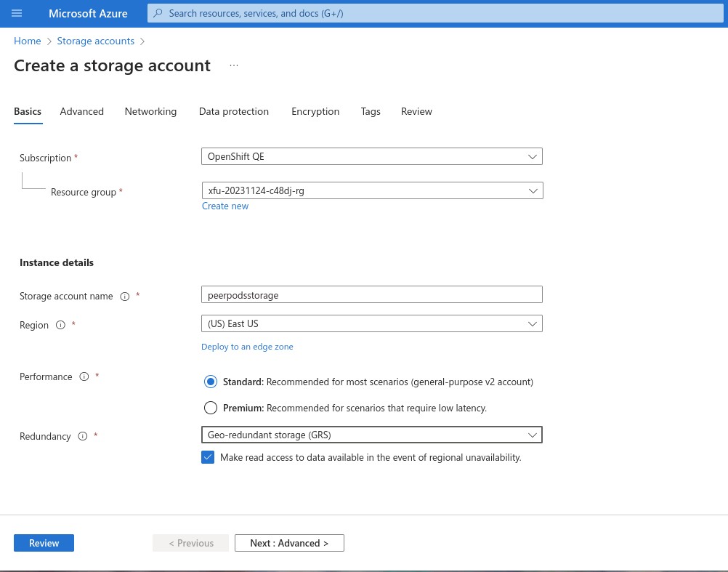Click the storage account name info icon

(124, 297)
